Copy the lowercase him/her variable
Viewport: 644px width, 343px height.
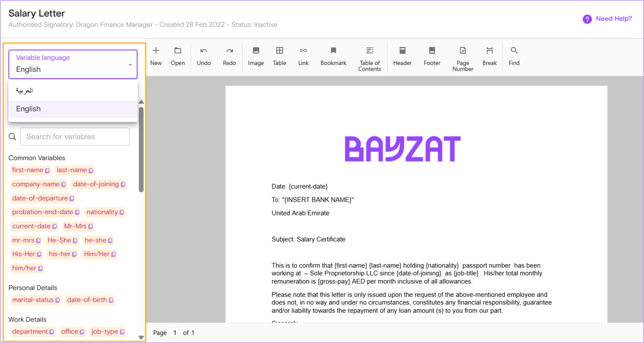click(40, 268)
